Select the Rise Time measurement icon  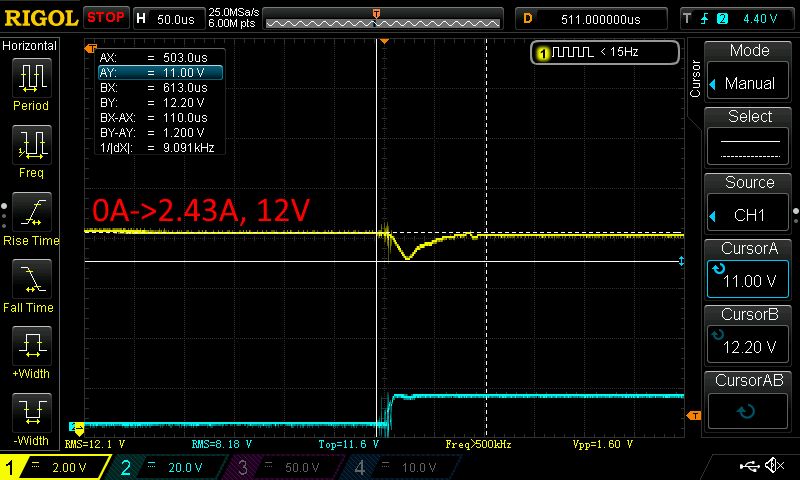coord(32,212)
